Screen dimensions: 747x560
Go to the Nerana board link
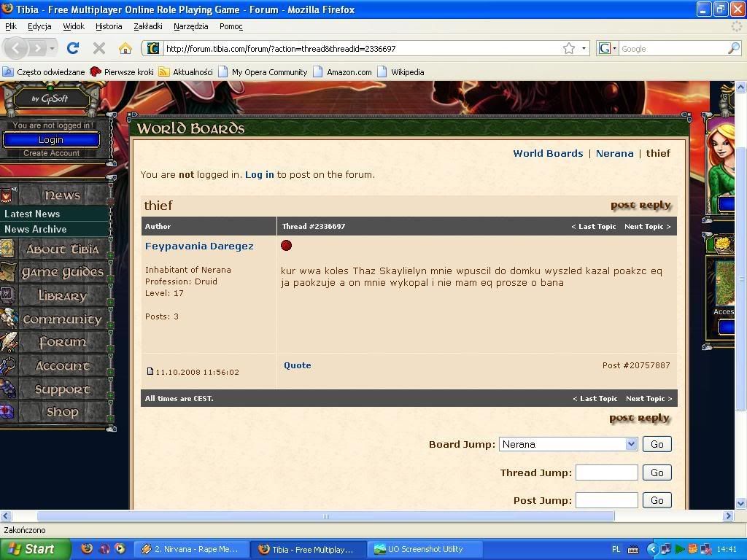(x=614, y=153)
